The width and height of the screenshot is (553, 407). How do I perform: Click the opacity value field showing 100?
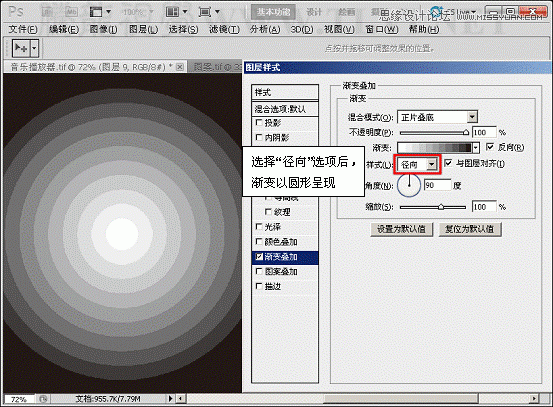[484, 132]
